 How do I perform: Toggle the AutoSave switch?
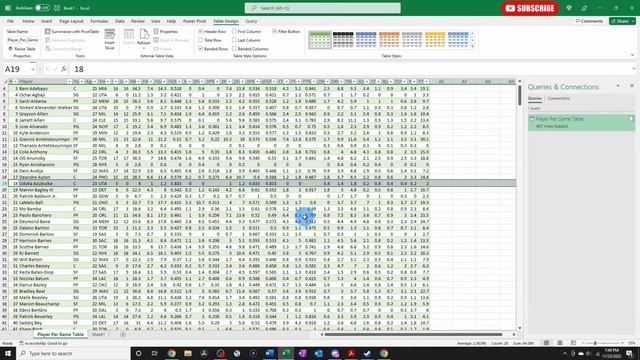click(42, 8)
